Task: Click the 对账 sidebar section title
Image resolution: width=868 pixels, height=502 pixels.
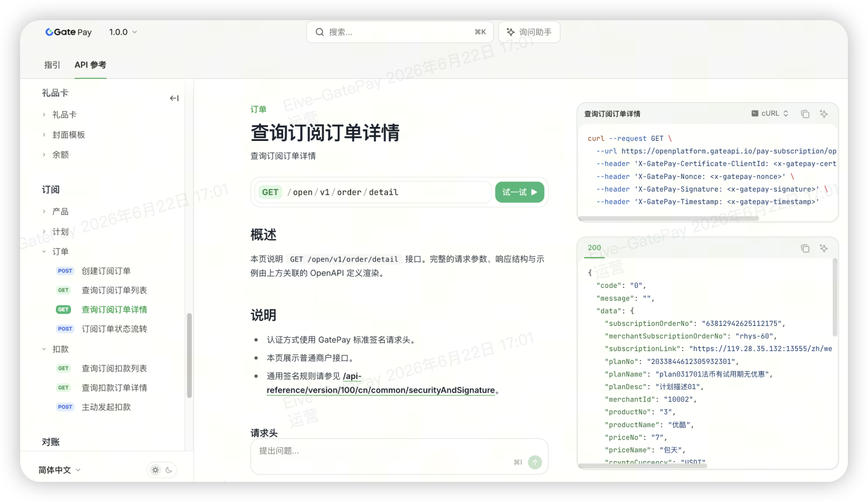Action: click(x=50, y=442)
